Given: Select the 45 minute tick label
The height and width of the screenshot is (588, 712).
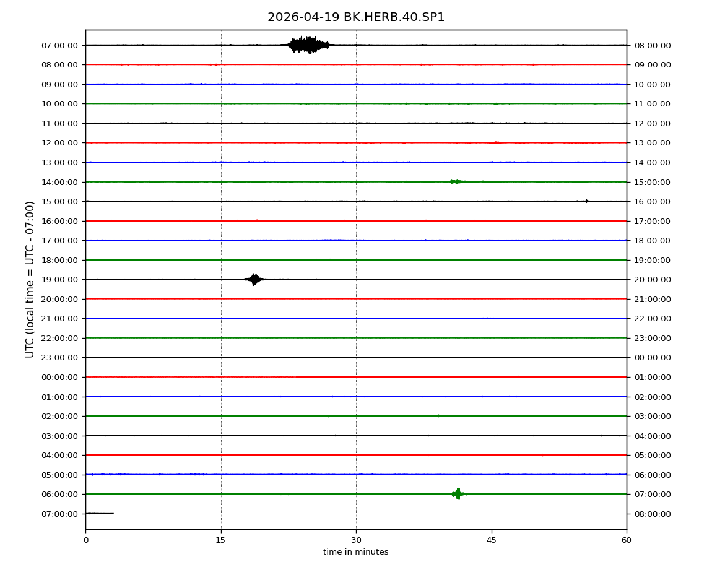Looking at the screenshot, I should click(492, 540).
